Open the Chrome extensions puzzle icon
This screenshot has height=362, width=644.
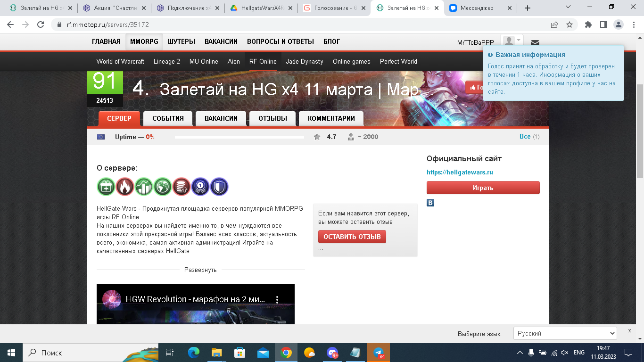(x=588, y=25)
